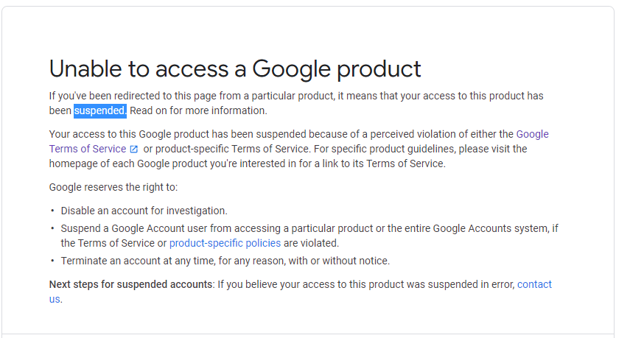Viewport: 644px width, 338px height.
Task: Click "are violated." text after policies link
Action: pos(312,243)
